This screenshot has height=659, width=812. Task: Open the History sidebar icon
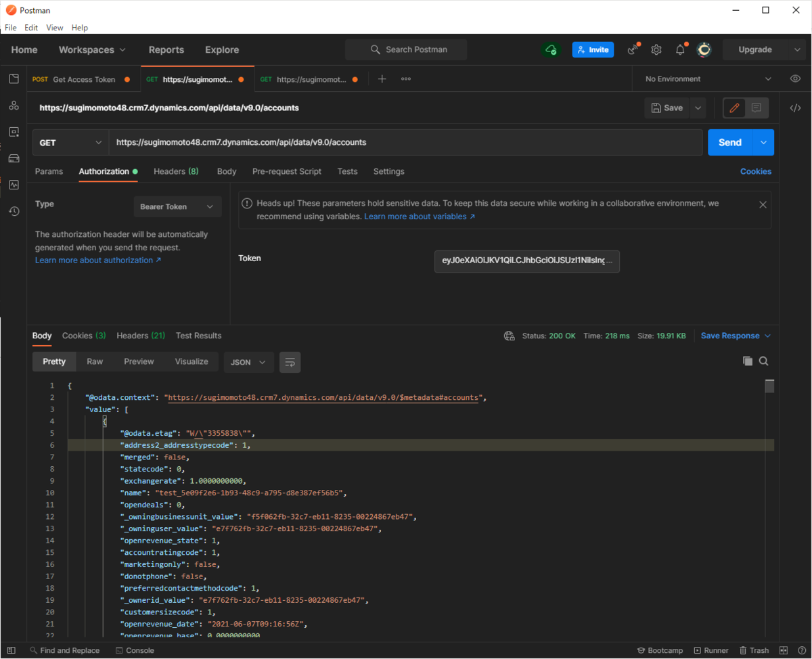(14, 211)
